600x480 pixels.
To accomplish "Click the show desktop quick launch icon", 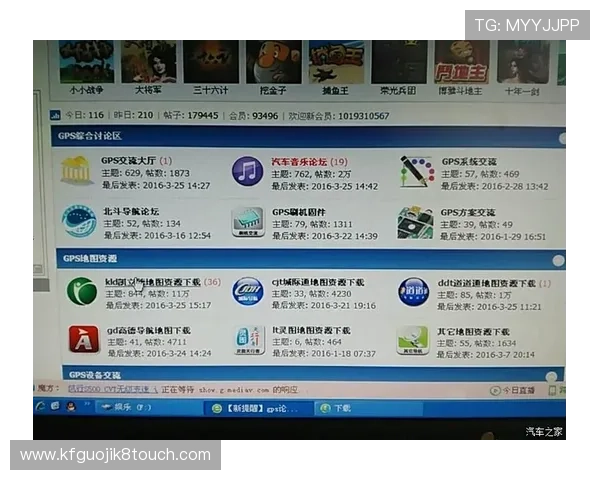I will click(x=55, y=406).
